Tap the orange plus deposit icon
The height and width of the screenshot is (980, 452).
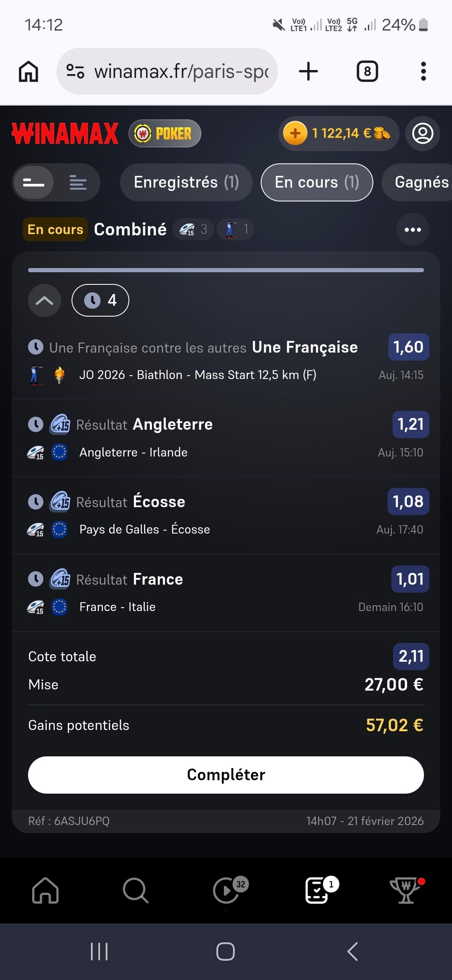point(295,134)
